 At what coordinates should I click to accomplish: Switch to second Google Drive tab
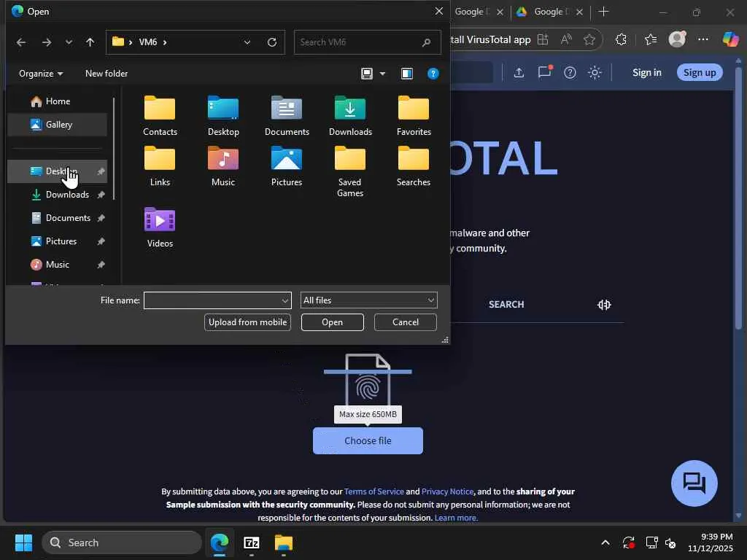coord(550,12)
